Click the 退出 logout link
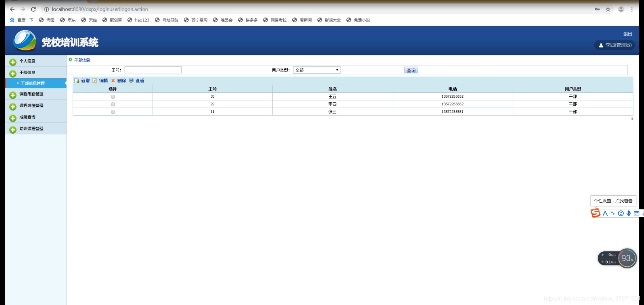The image size is (644, 305). click(x=628, y=34)
